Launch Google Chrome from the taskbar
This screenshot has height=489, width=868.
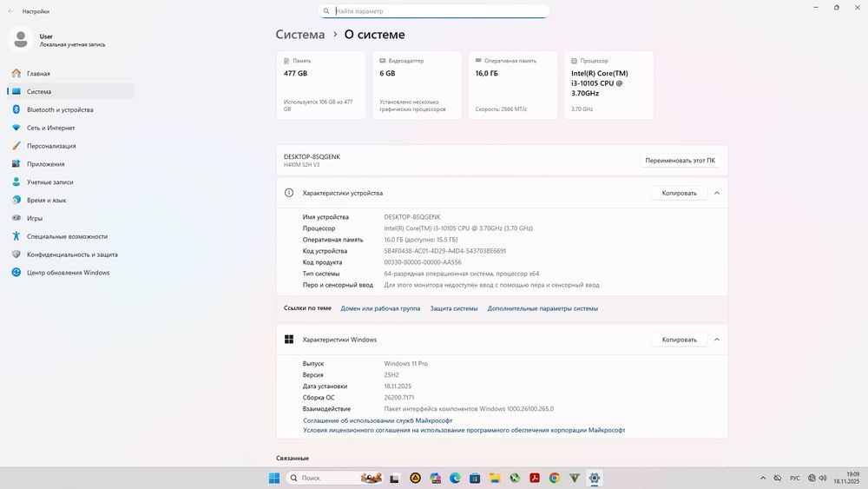click(x=554, y=478)
